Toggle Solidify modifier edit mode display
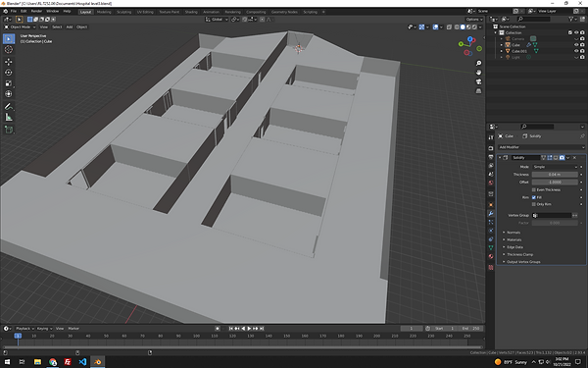The width and height of the screenshot is (588, 368). (550, 158)
